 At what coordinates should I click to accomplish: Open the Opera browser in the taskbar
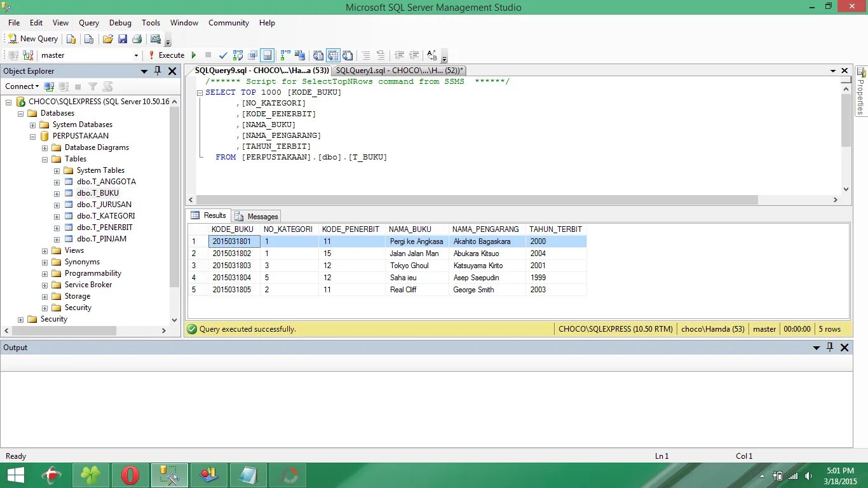tap(130, 475)
